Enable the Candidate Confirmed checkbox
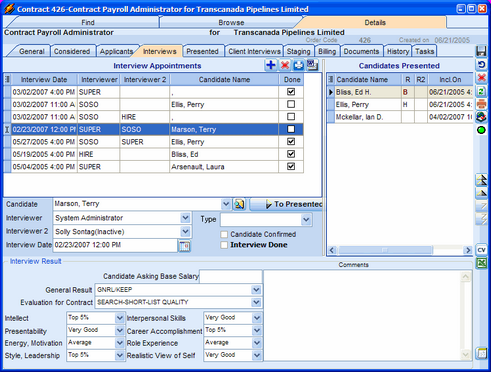The image size is (491, 372). click(x=224, y=234)
